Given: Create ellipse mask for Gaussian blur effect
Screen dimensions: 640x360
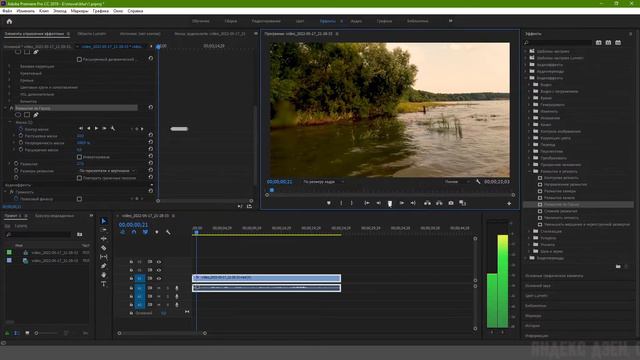Looking at the screenshot, I should [x=18, y=115].
